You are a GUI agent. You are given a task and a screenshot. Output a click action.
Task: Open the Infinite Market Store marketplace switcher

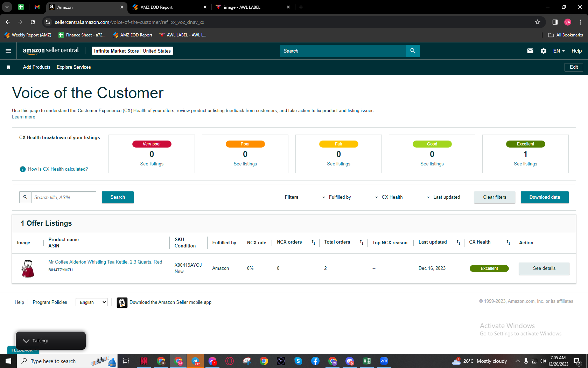132,51
